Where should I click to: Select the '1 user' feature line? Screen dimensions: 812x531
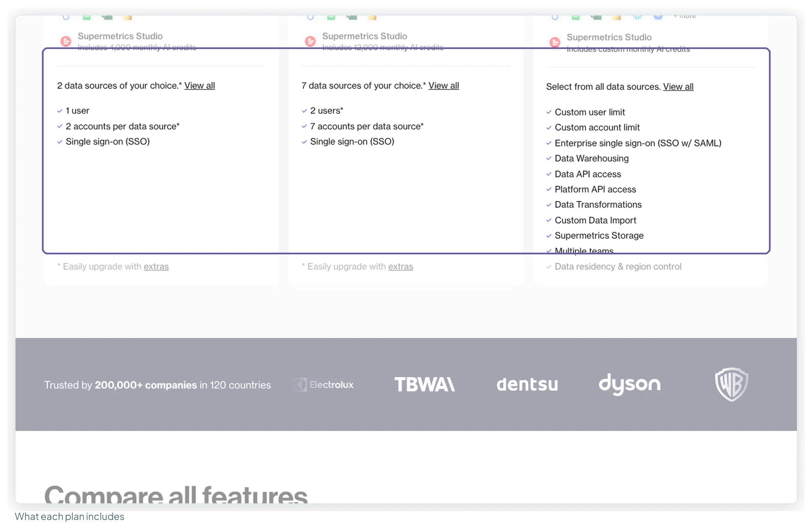coord(78,111)
